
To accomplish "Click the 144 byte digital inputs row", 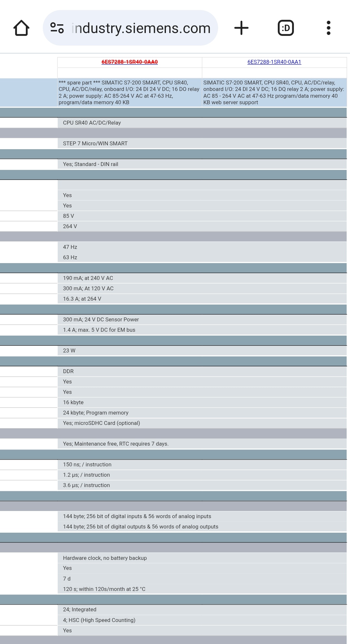I will (202, 516).
